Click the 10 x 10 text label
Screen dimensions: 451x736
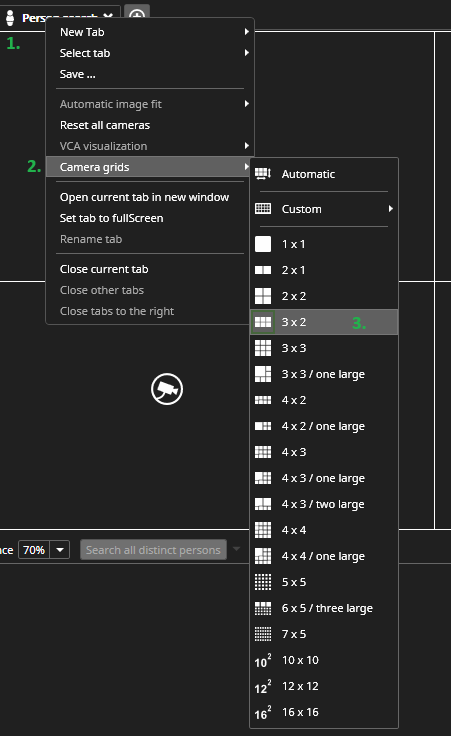click(x=300, y=660)
